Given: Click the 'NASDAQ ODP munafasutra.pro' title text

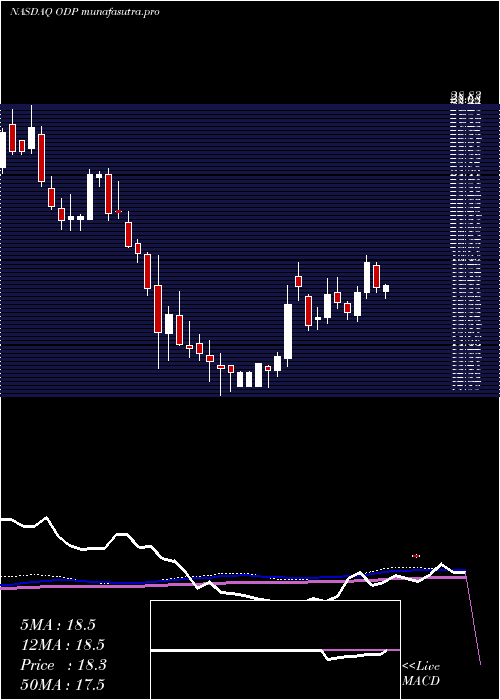Looking at the screenshot, I should pyautogui.click(x=84, y=12).
